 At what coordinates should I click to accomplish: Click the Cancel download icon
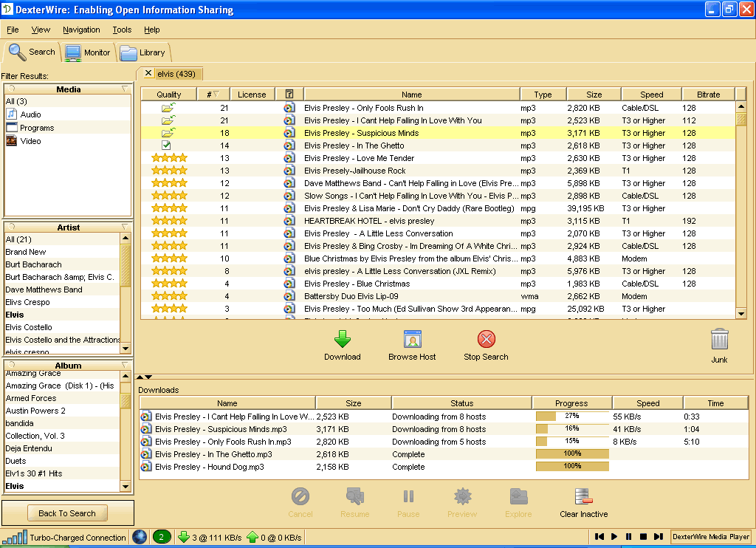coord(300,496)
